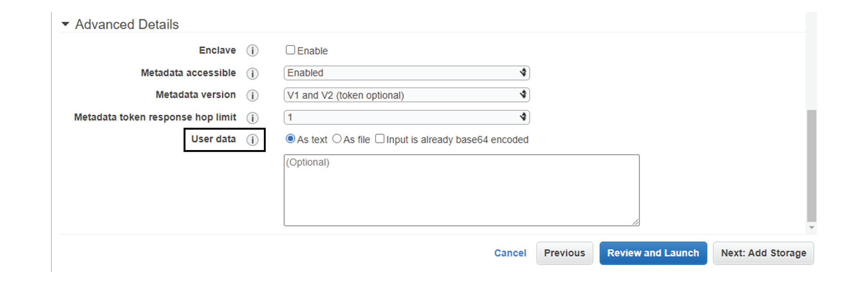The image size is (868, 284).
Task: Click the Enclave info icon
Action: pos(253,51)
